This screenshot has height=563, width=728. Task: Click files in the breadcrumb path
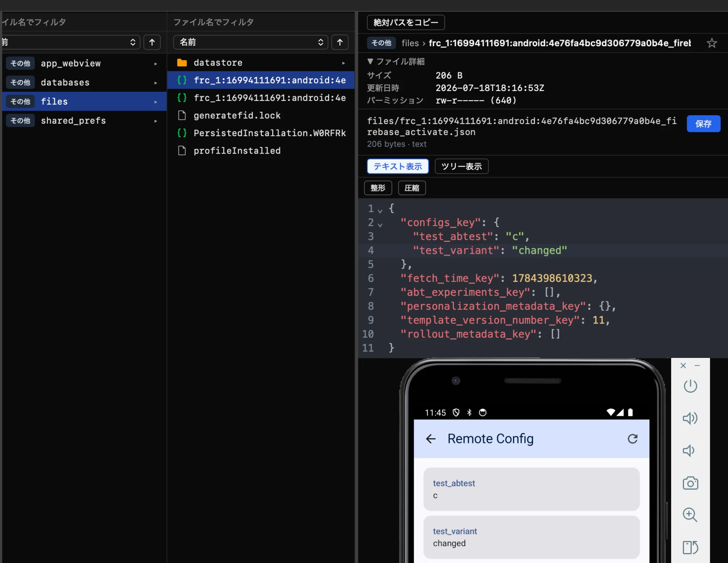click(x=410, y=43)
